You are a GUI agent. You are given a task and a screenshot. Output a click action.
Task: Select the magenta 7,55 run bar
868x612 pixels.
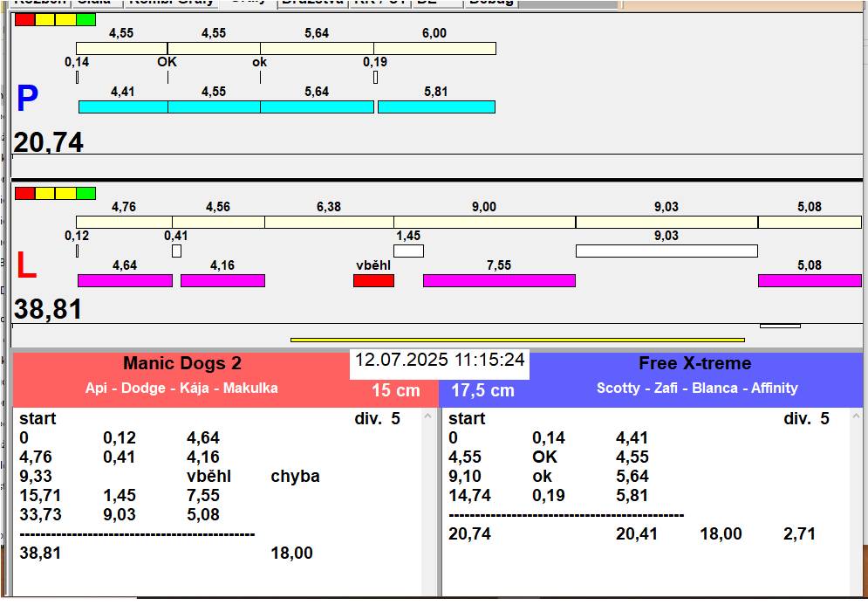click(499, 280)
